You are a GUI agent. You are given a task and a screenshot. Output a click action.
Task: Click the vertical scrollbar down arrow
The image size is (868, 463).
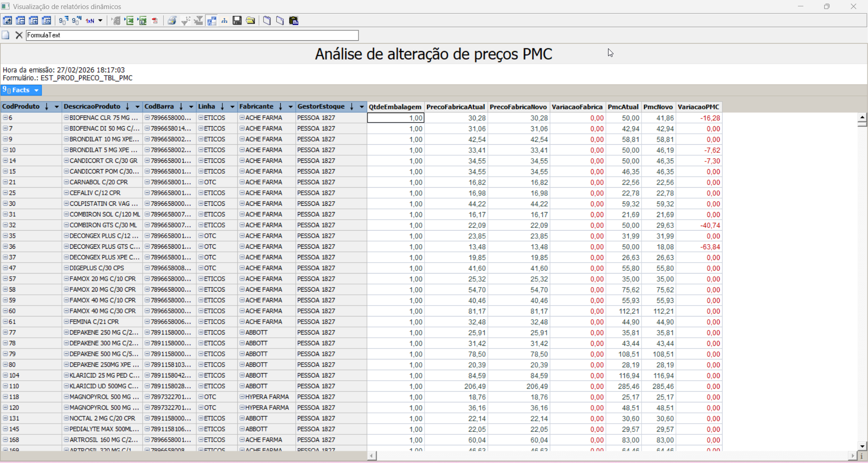(x=862, y=446)
